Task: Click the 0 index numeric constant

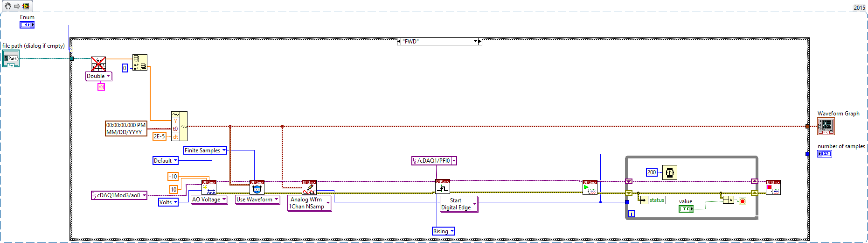Action: pyautogui.click(x=125, y=68)
